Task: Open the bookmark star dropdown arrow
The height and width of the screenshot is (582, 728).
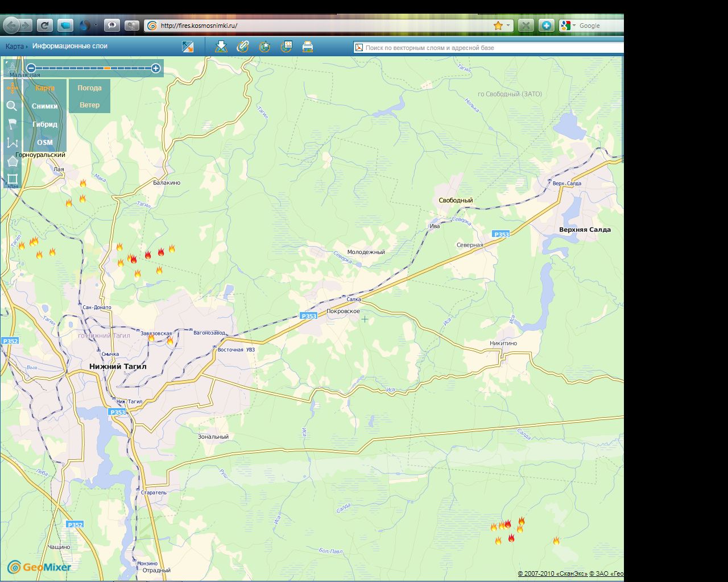Action: click(508, 26)
